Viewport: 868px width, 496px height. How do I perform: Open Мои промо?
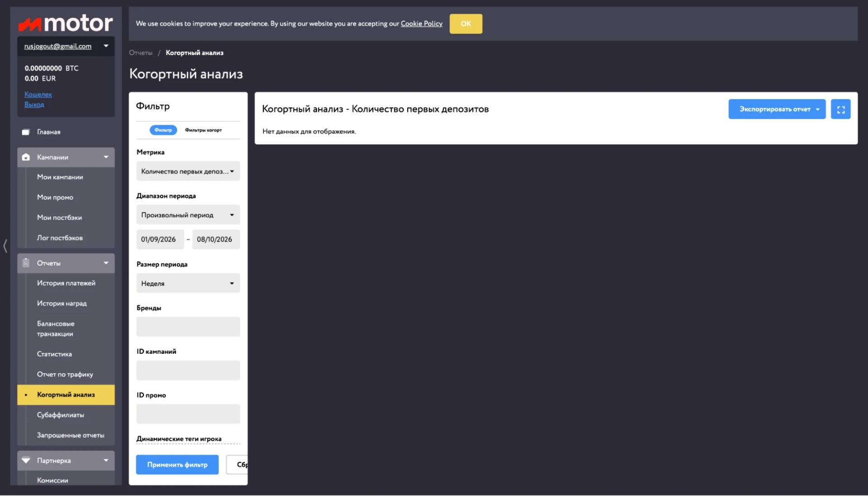[x=55, y=197]
